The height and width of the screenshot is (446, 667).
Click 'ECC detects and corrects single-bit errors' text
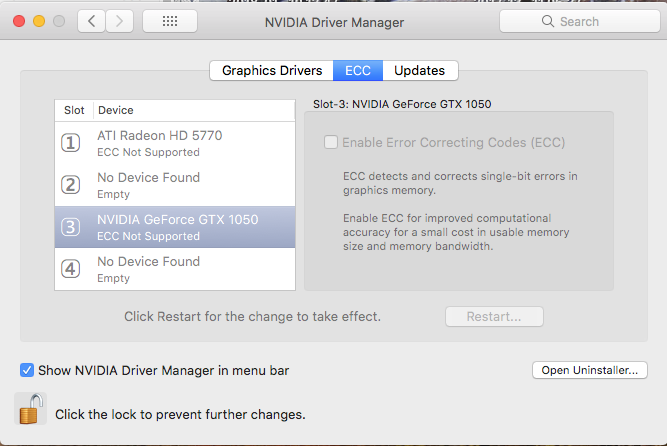460,183
